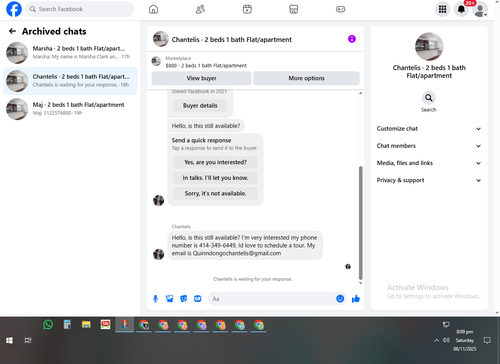Click the volume speaker tray icon
Image resolution: width=500 pixels, height=364 pixels.
point(446,340)
